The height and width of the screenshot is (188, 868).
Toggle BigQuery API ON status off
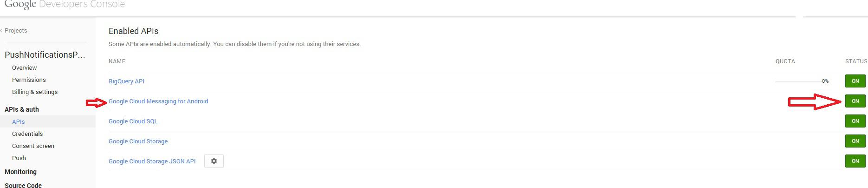pyautogui.click(x=855, y=81)
